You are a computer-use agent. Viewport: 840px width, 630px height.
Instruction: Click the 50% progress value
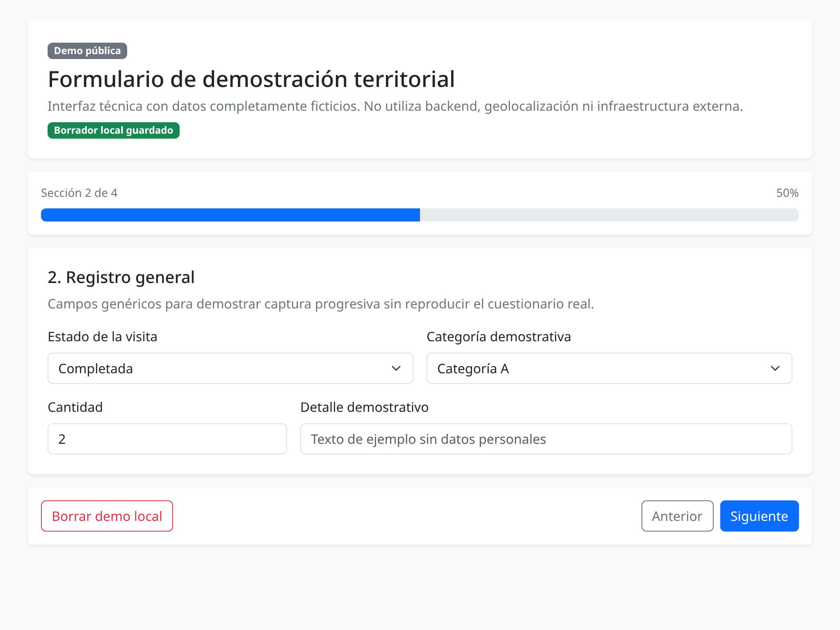point(787,193)
